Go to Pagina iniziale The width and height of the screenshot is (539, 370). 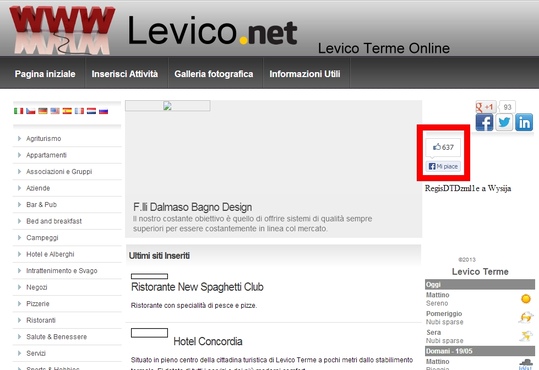(45, 74)
